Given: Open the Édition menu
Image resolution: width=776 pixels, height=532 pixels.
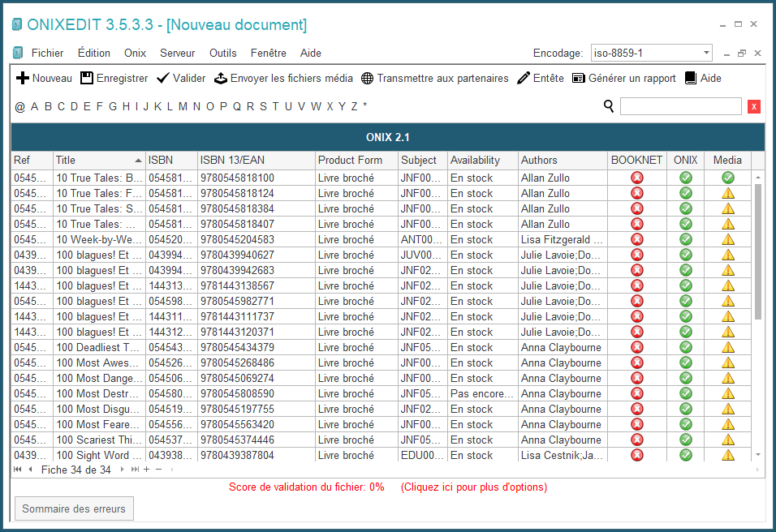Looking at the screenshot, I should [94, 53].
